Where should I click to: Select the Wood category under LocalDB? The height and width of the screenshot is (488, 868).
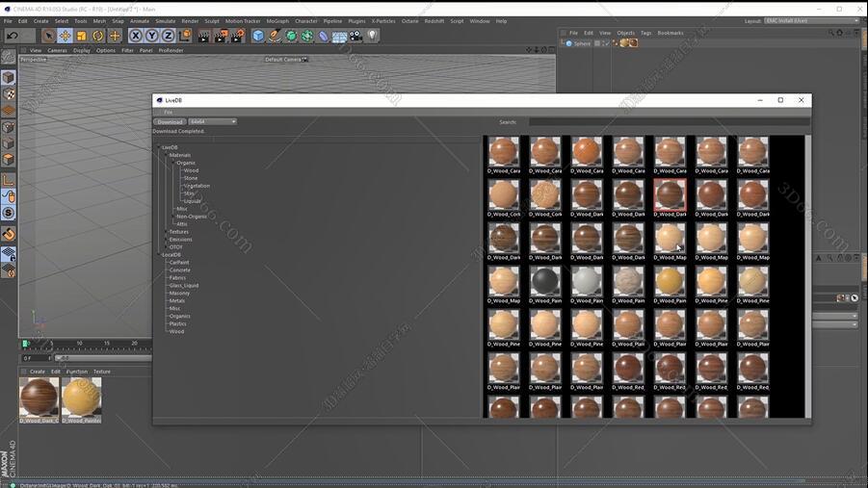(176, 331)
